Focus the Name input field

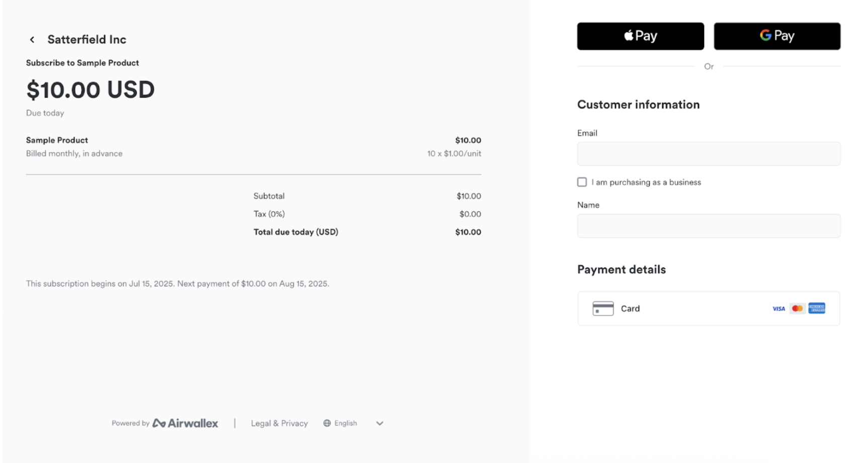[x=708, y=225]
